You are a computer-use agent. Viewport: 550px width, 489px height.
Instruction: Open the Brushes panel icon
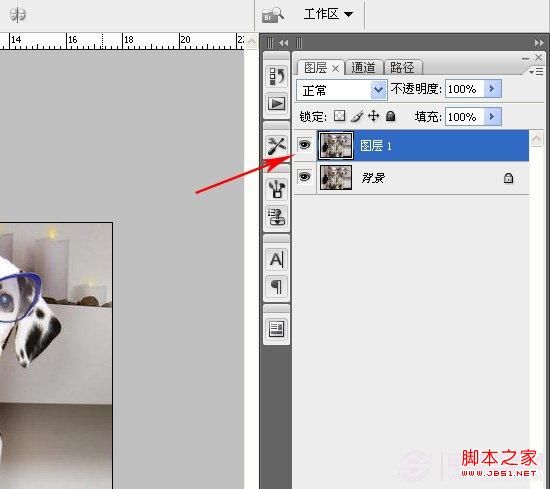[x=276, y=189]
